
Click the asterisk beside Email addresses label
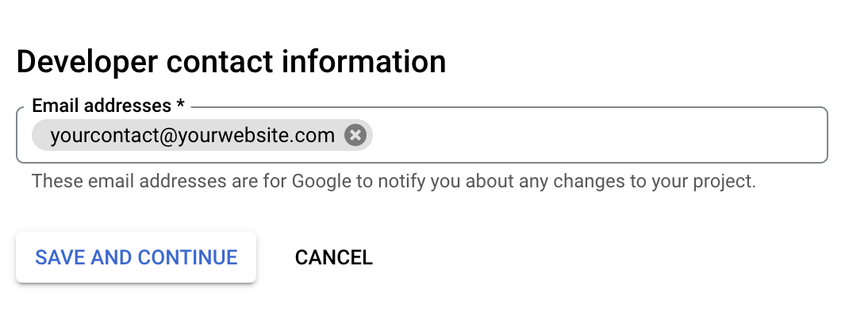tap(180, 104)
